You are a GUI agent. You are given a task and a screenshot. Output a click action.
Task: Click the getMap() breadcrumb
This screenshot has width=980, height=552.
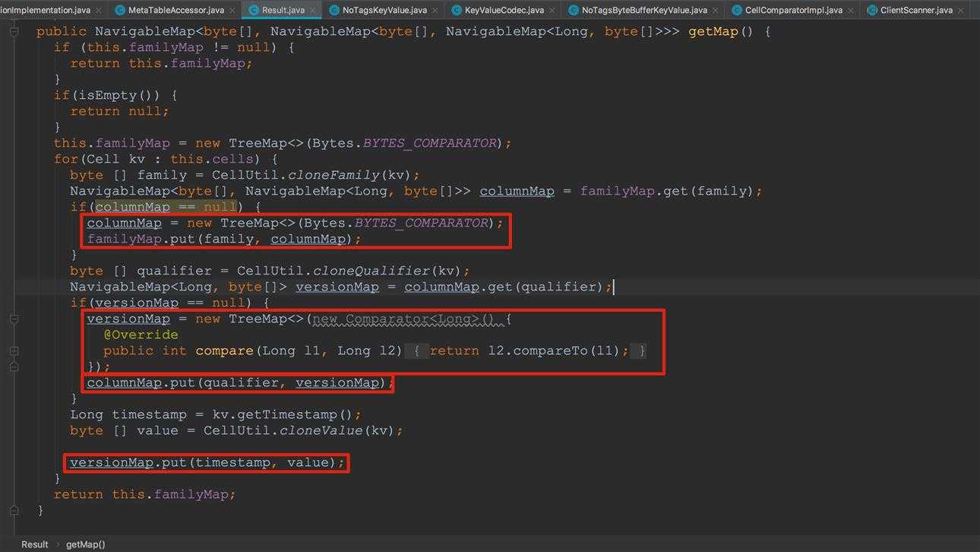(86, 544)
